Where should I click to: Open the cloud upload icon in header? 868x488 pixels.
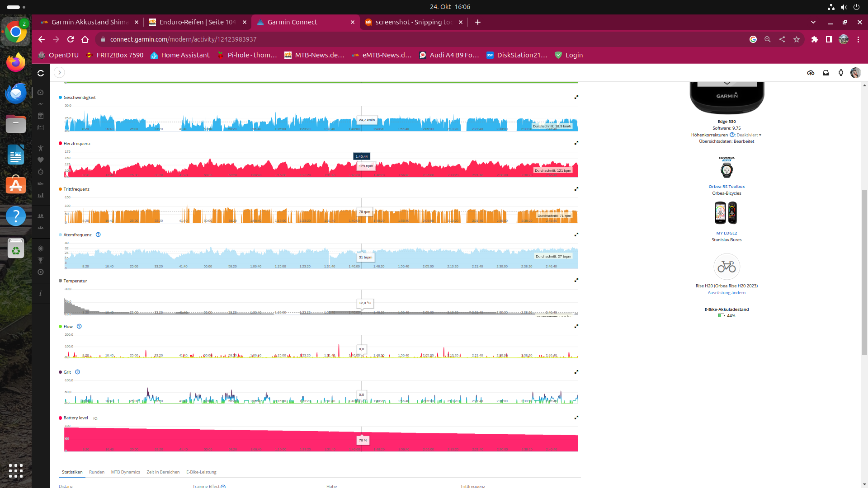point(811,73)
